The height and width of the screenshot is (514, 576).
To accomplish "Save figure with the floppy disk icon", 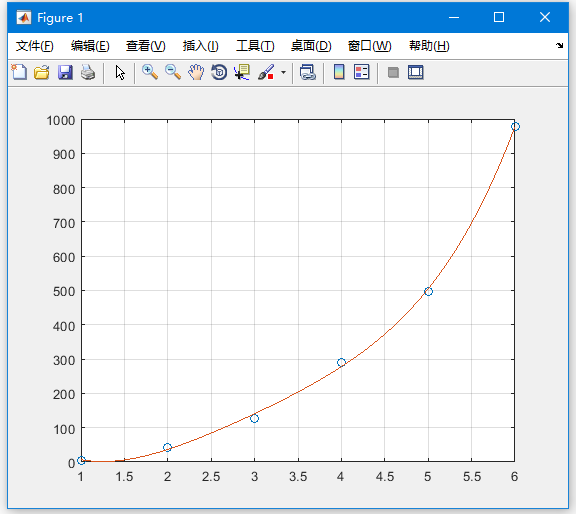I will [x=65, y=72].
